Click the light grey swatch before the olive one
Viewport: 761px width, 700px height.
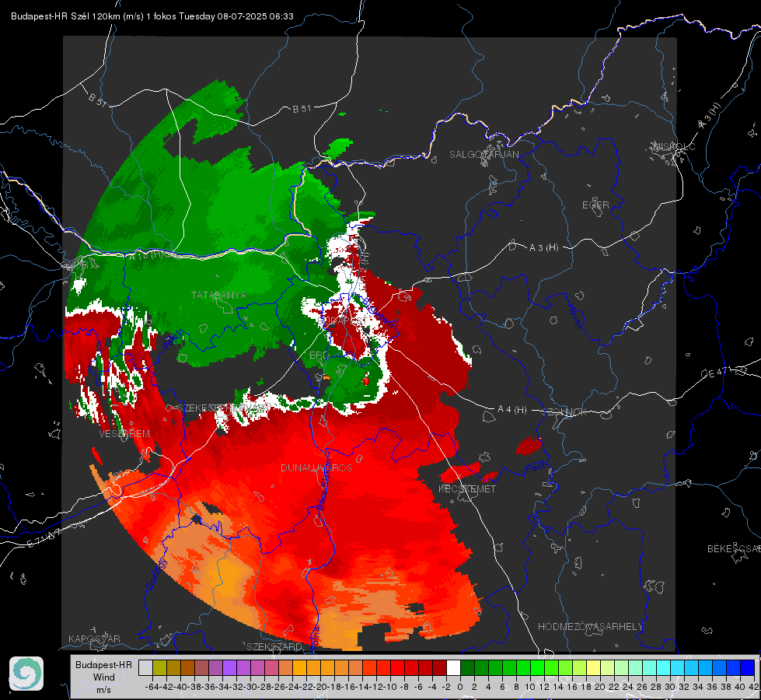click(x=145, y=668)
